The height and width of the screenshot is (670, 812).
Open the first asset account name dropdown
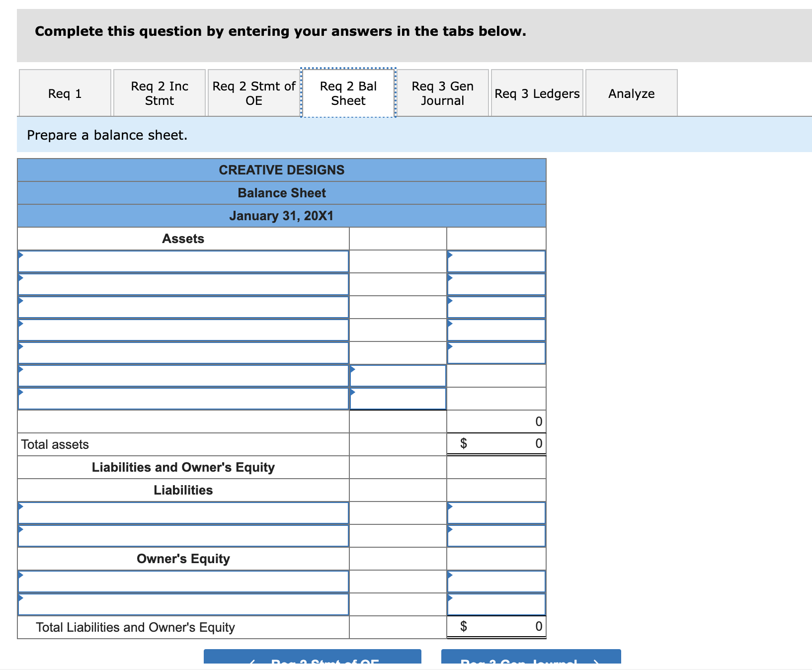(x=183, y=260)
